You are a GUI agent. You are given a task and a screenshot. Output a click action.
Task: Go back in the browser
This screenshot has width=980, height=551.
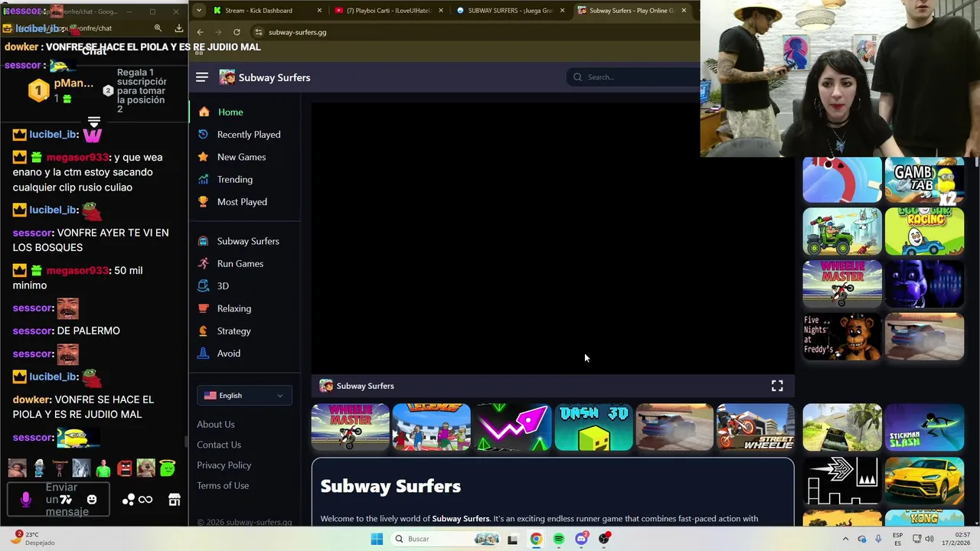pyautogui.click(x=200, y=32)
